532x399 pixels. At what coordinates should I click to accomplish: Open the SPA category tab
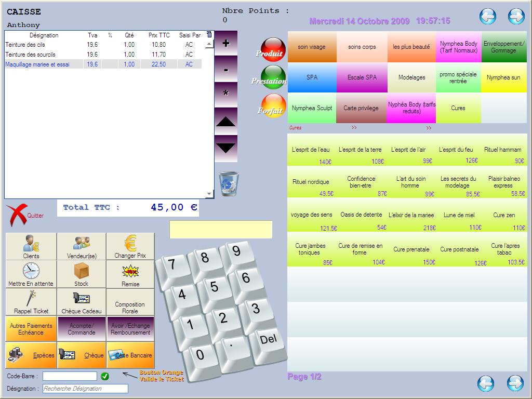(x=312, y=77)
